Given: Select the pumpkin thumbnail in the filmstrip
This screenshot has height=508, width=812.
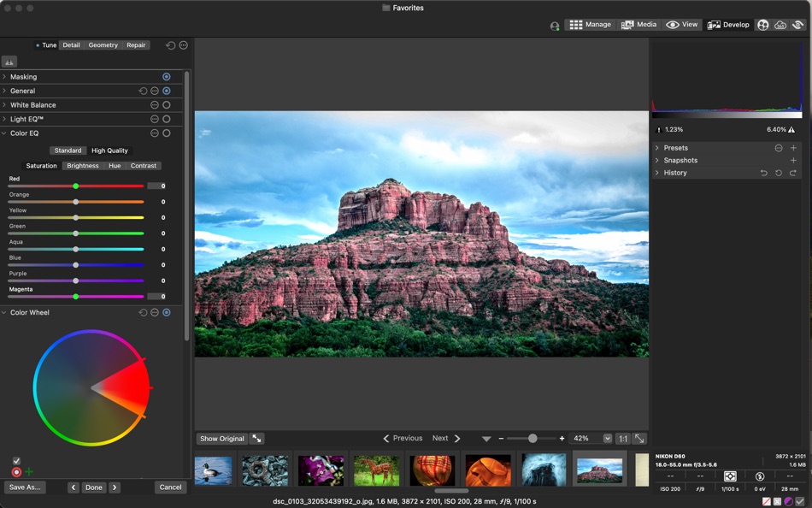Looking at the screenshot, I should (487, 469).
